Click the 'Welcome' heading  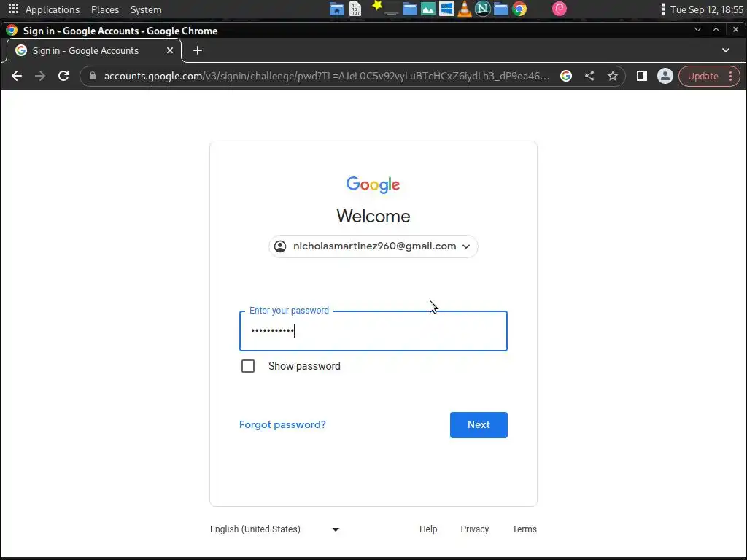click(x=373, y=216)
